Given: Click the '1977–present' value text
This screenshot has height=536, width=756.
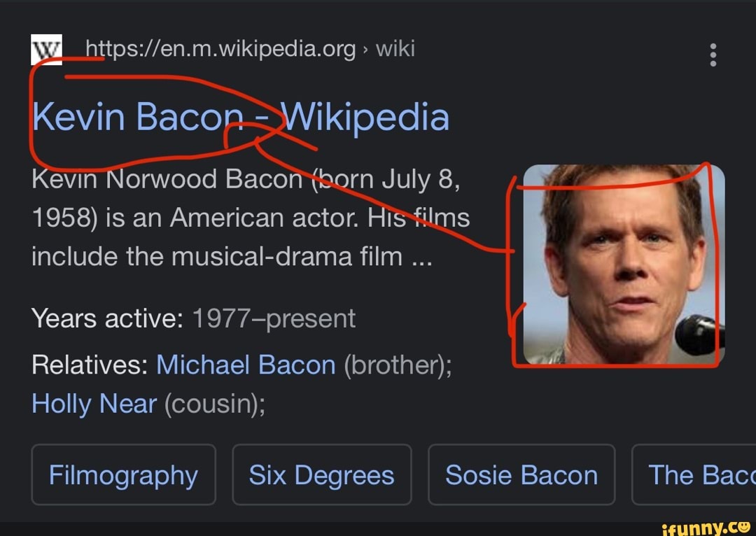Looking at the screenshot, I should [x=274, y=319].
